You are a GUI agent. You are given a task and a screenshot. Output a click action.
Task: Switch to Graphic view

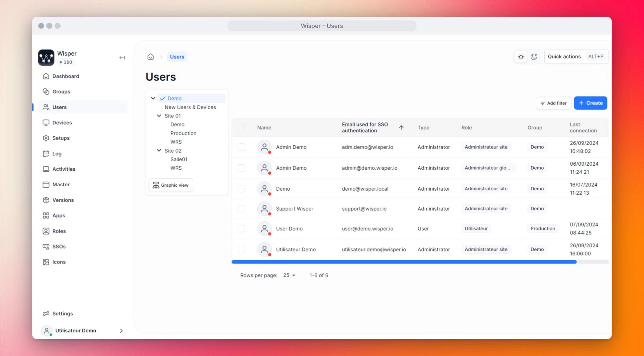(x=170, y=185)
